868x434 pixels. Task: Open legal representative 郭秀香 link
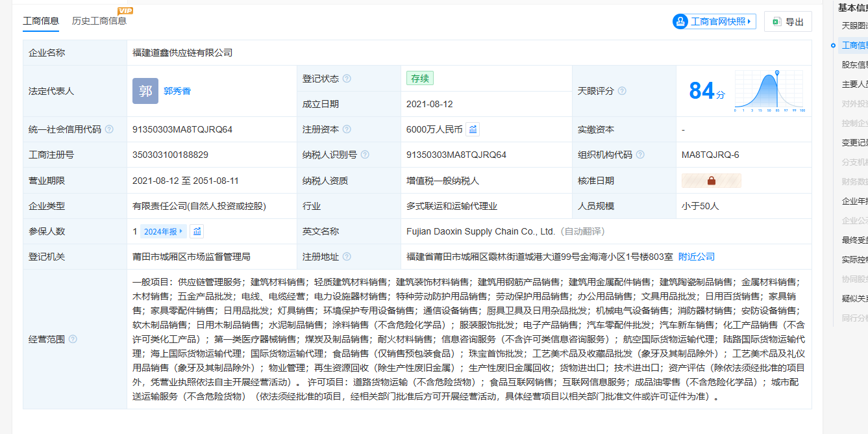click(x=177, y=91)
